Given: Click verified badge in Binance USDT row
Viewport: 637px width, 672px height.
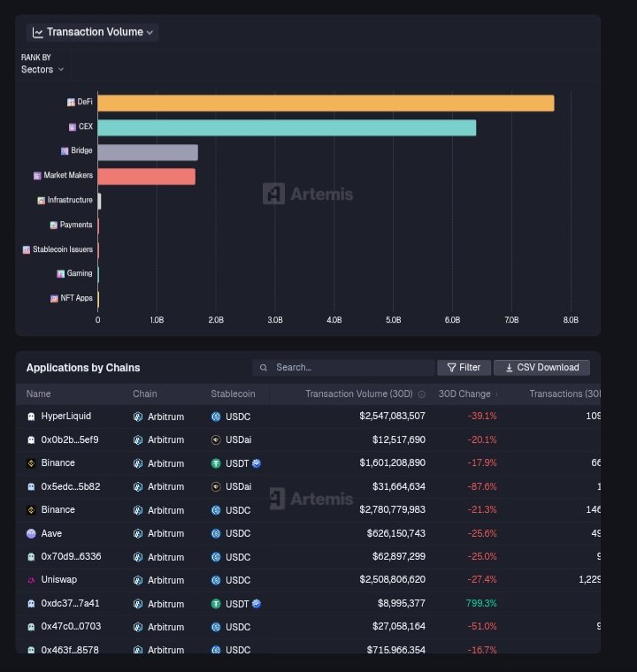Looking at the screenshot, I should tap(257, 463).
